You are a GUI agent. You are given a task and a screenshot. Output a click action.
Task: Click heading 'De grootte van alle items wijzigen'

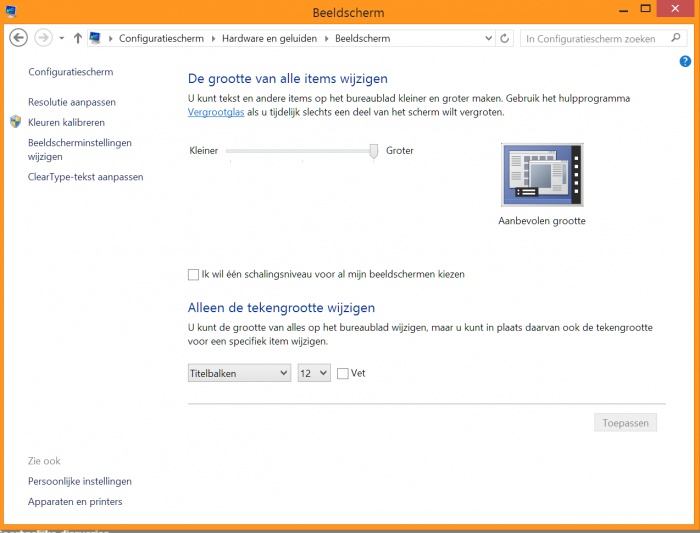[288, 79]
